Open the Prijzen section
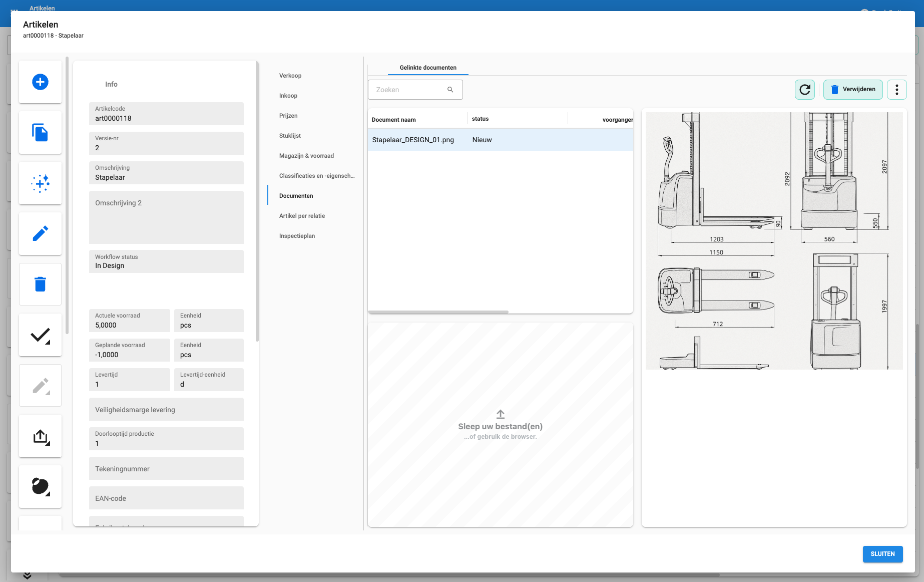924x582 pixels. (x=288, y=116)
